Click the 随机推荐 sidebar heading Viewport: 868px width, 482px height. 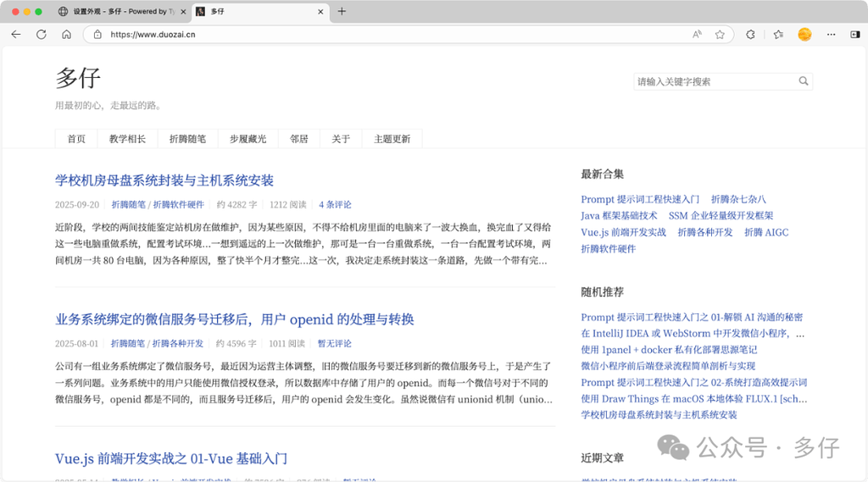pyautogui.click(x=603, y=291)
